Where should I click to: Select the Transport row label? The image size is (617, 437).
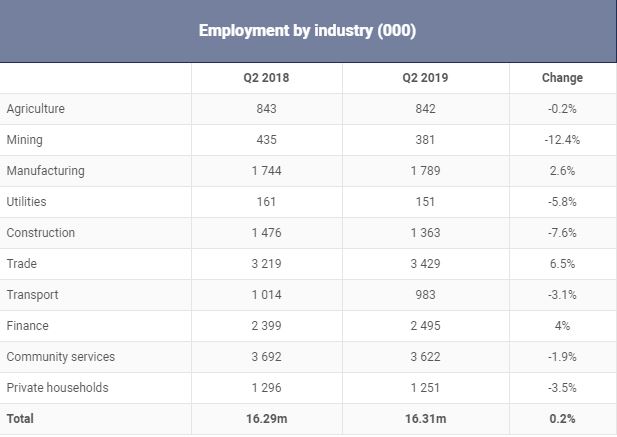[x=33, y=295]
